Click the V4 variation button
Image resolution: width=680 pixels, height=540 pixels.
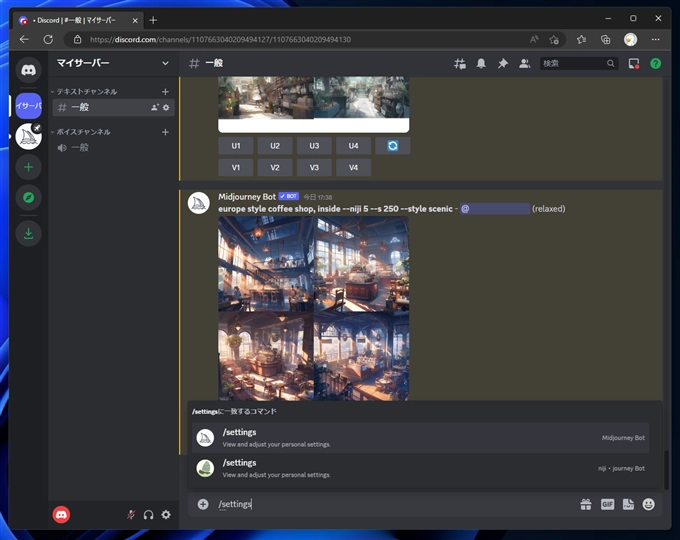353,168
